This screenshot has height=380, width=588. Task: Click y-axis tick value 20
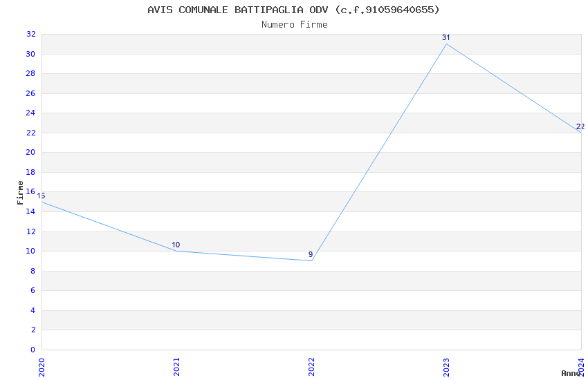pos(30,153)
